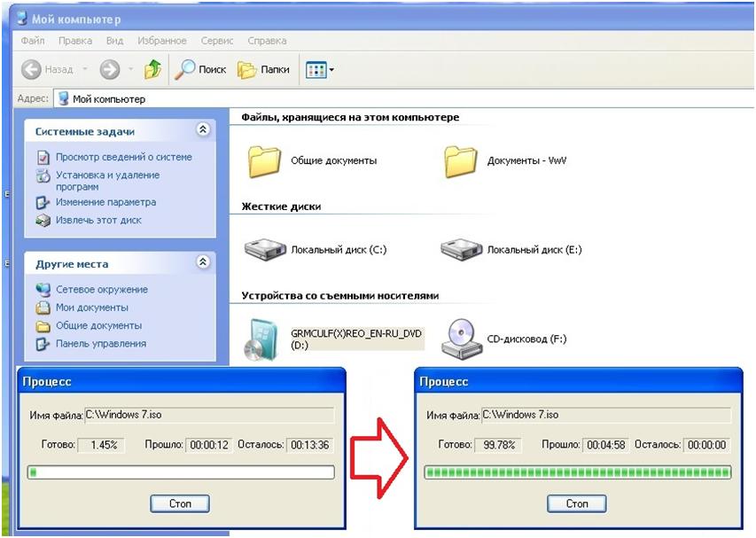Click Установка и удаление программ link
Screen dimensions: 756x538
coord(107,181)
